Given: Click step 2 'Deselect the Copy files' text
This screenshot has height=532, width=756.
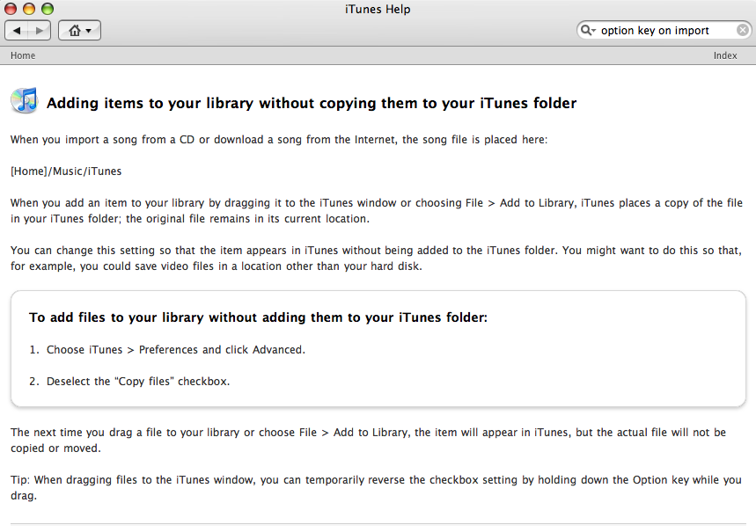Looking at the screenshot, I should pyautogui.click(x=138, y=381).
